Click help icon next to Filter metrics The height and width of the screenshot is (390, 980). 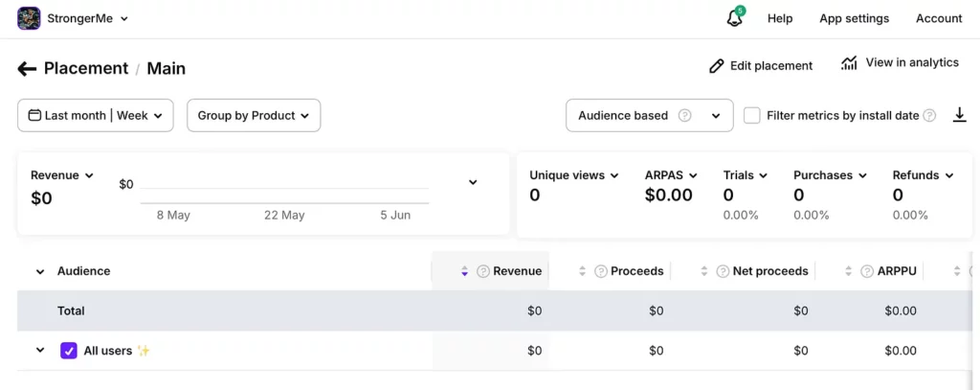click(x=928, y=116)
